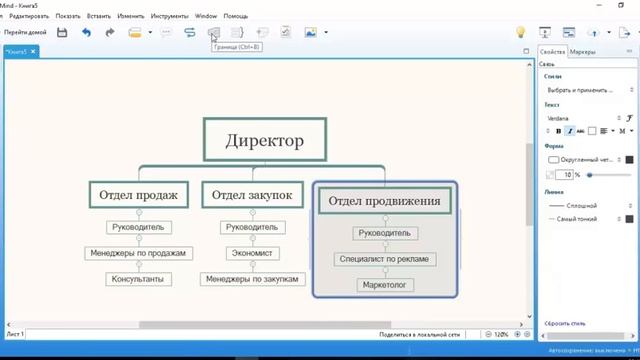The image size is (640, 360).
Task: Open the style 'Выбрать и применить' dropdown
Action: pos(590,90)
